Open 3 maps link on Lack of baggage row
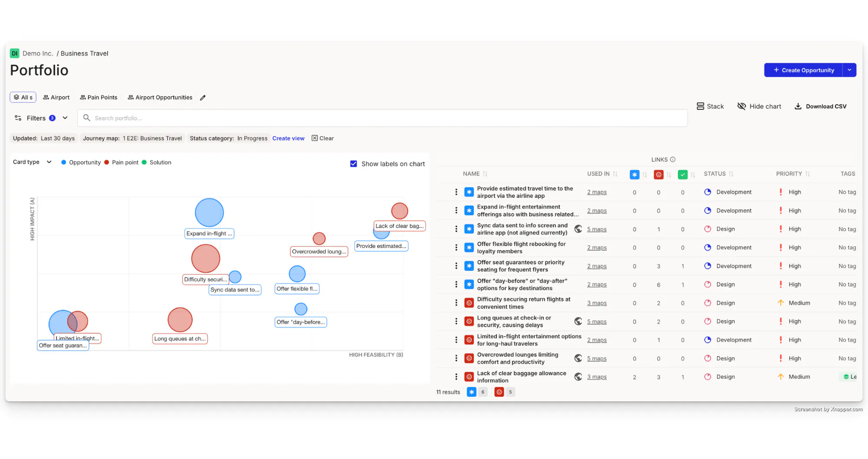Image resolution: width=868 pixels, height=459 pixels. point(597,377)
